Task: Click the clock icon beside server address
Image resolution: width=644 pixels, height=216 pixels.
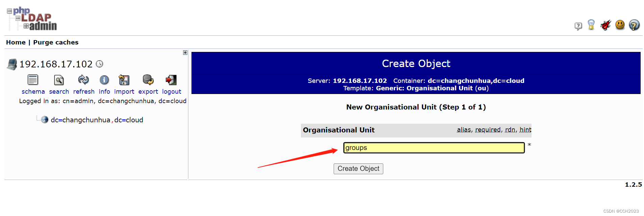Action: pyautogui.click(x=100, y=64)
